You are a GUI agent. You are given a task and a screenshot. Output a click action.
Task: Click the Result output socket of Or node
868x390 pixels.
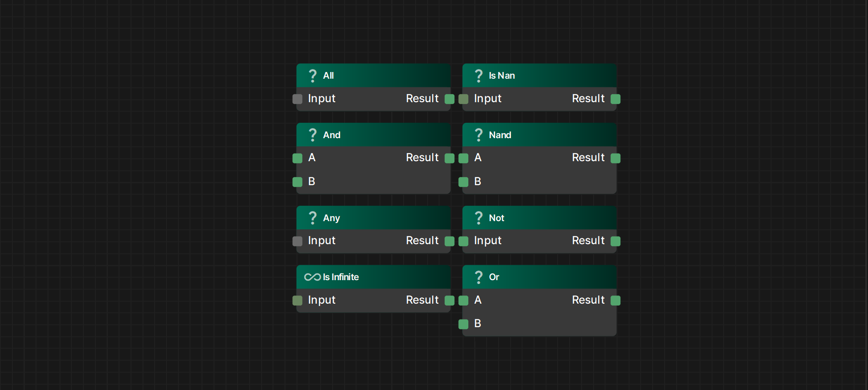point(616,300)
